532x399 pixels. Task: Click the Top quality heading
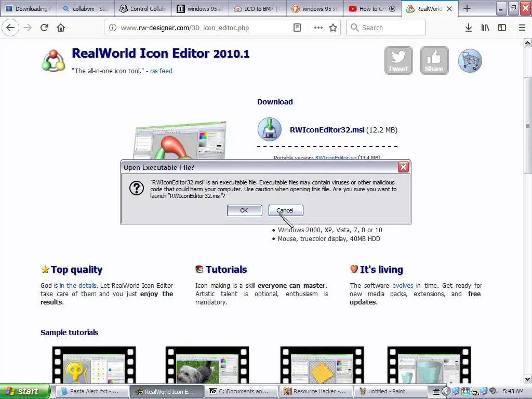click(77, 270)
